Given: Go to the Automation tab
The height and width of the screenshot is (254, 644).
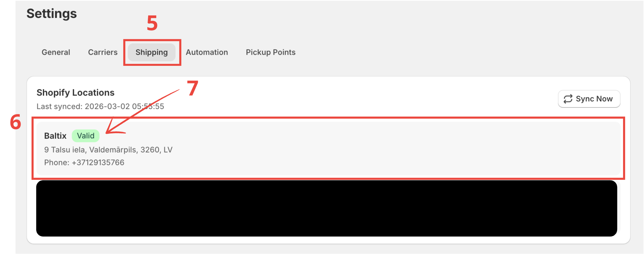Looking at the screenshot, I should click(x=207, y=52).
